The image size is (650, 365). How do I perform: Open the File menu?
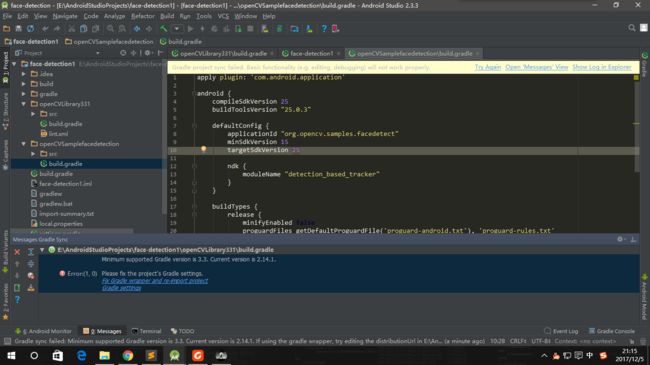tap(7, 16)
